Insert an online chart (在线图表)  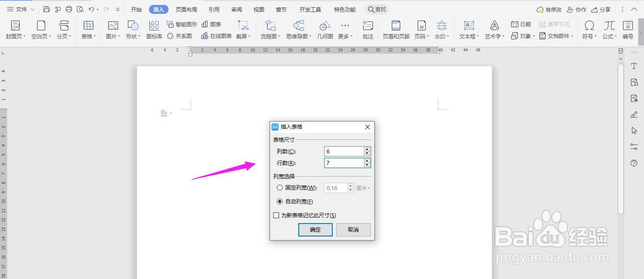click(x=216, y=36)
